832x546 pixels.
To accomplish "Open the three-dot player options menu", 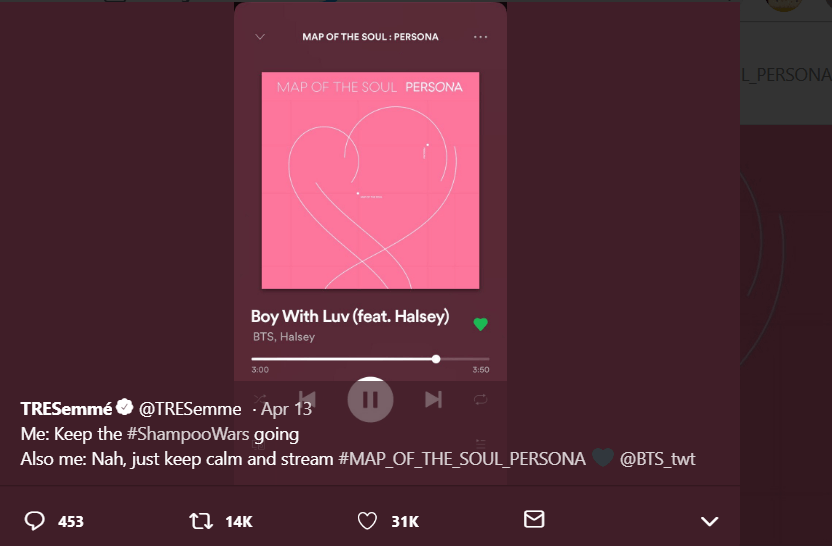I will coord(480,37).
